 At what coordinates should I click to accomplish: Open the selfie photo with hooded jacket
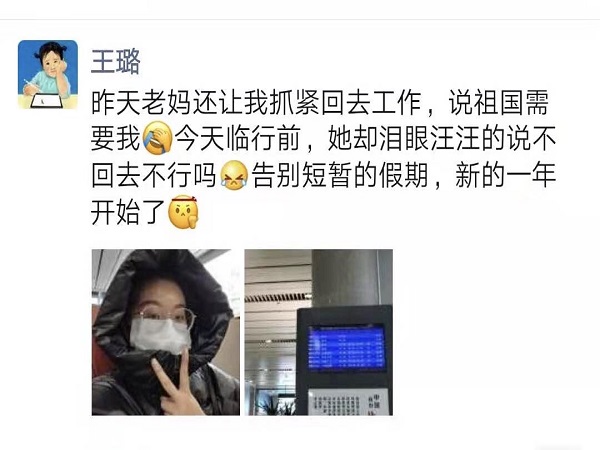[166, 332]
